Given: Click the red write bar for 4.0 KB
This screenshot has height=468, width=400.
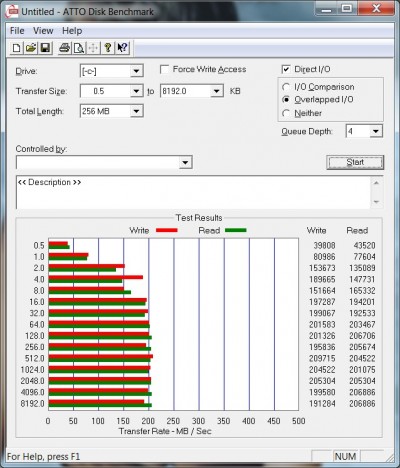Looking at the screenshot, I should tap(96, 277).
